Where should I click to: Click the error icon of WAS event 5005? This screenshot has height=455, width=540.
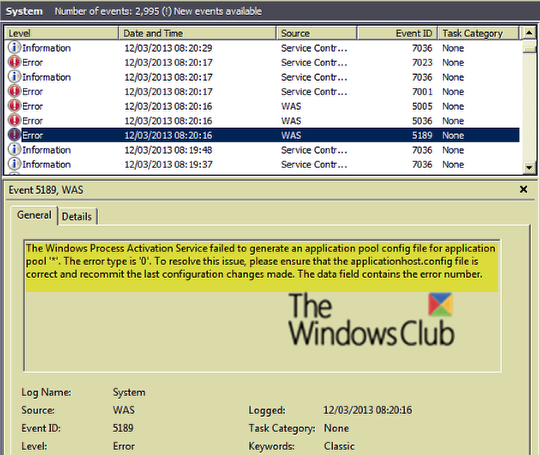coord(14,106)
